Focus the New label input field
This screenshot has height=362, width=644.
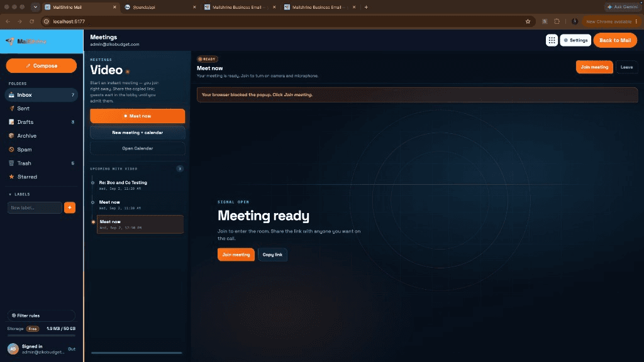point(35,207)
